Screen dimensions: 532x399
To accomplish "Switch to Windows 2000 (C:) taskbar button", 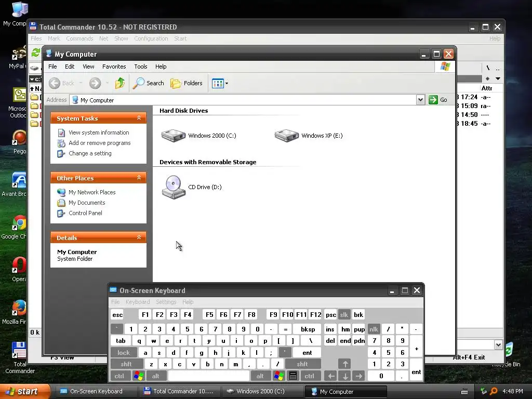I will pyautogui.click(x=262, y=391).
